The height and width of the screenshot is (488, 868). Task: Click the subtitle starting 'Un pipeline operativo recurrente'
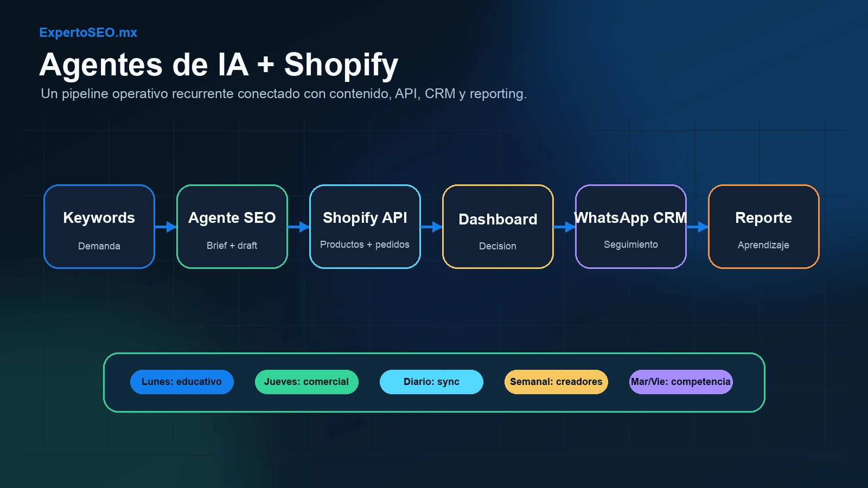tap(284, 94)
